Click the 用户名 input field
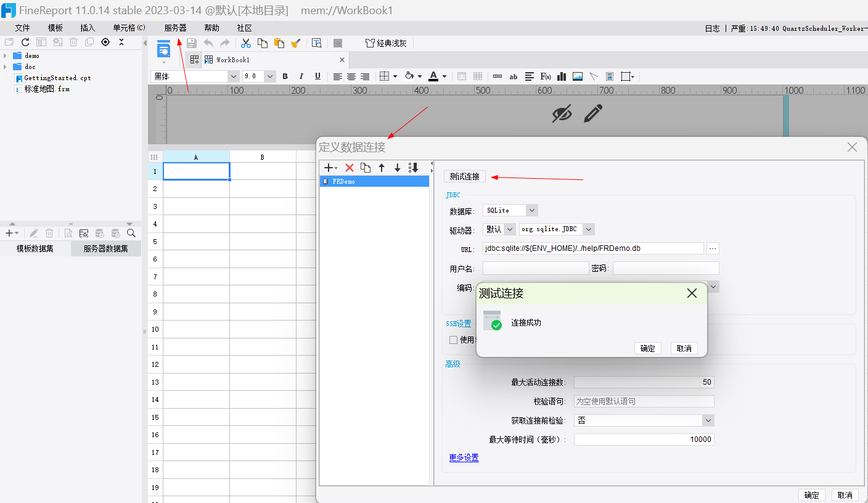 click(x=536, y=268)
